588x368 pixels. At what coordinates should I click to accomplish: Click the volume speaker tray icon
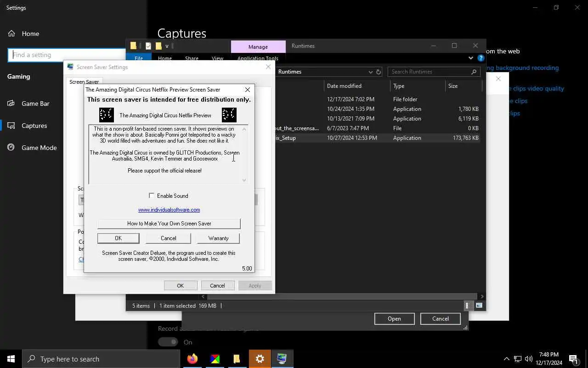(x=528, y=359)
